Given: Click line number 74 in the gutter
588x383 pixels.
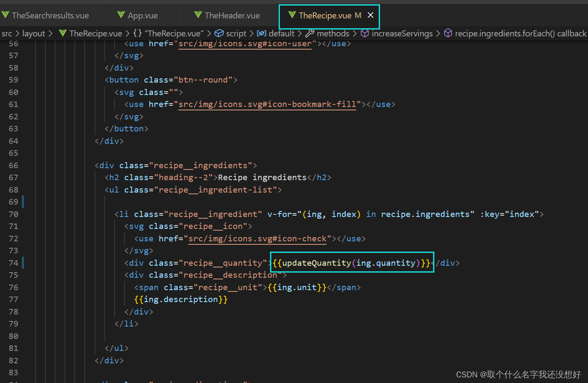Looking at the screenshot, I should pos(13,263).
